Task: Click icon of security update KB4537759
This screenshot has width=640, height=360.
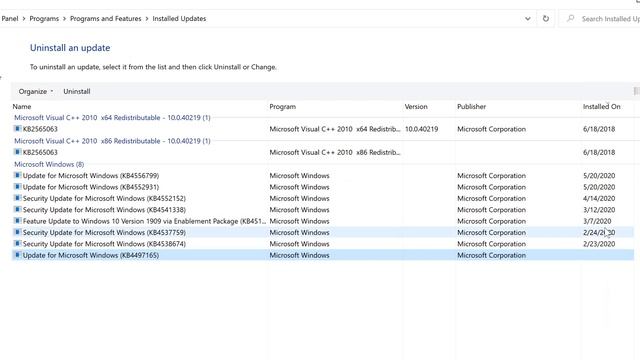Action: pos(17,232)
